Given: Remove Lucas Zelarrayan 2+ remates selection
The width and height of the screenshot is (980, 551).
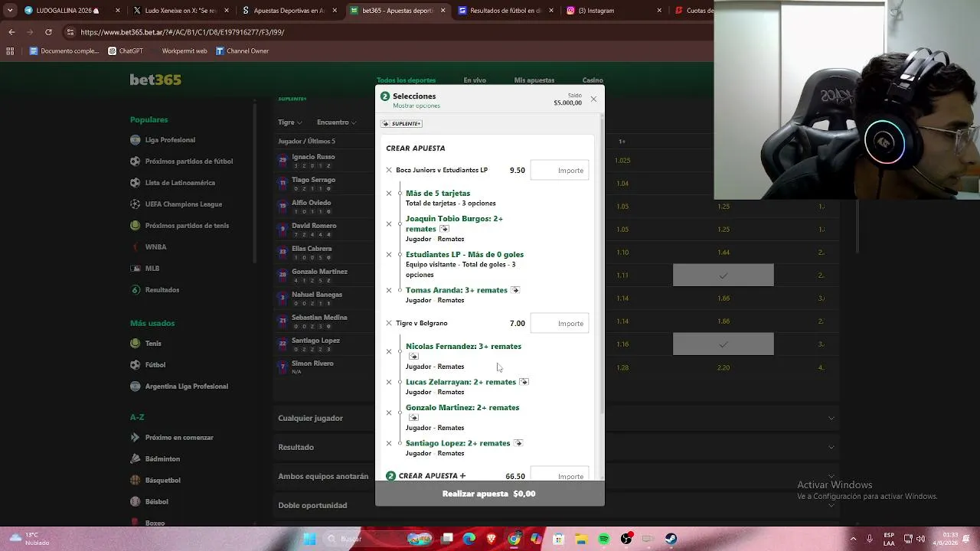Looking at the screenshot, I should pos(389,382).
